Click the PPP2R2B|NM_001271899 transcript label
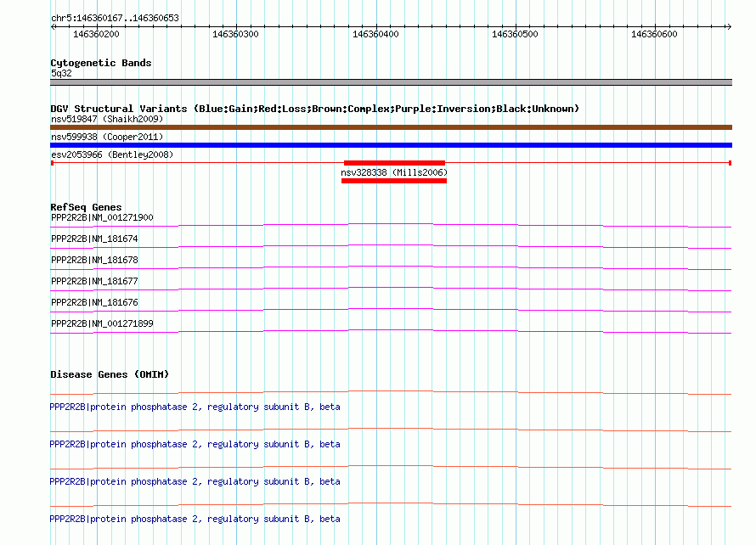This screenshot has height=545, width=756. click(x=102, y=323)
